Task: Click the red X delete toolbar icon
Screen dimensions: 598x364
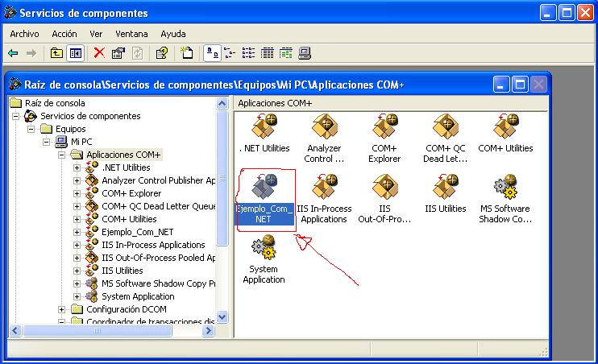Action: 99,53
